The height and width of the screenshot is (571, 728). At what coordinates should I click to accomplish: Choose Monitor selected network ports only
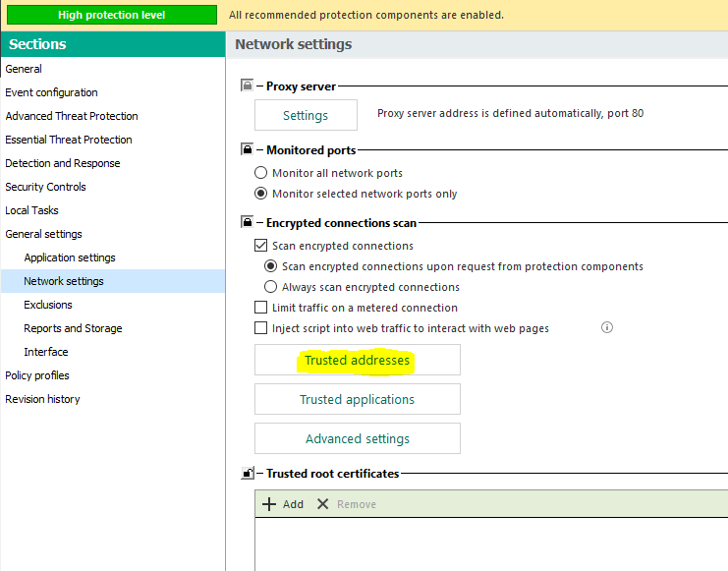coord(261,194)
